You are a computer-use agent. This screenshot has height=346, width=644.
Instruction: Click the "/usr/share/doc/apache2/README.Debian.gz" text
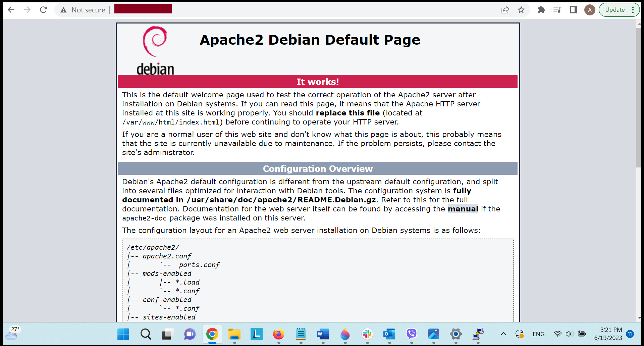281,200
